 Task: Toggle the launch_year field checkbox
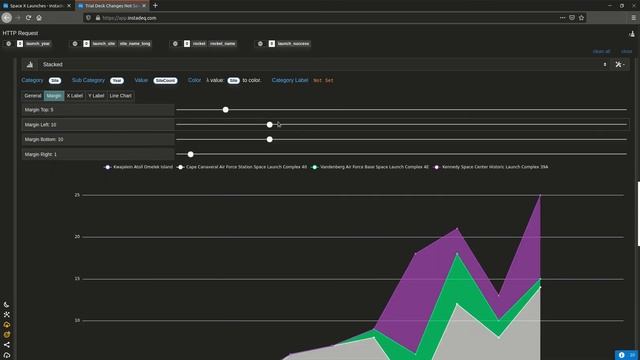[x=20, y=44]
